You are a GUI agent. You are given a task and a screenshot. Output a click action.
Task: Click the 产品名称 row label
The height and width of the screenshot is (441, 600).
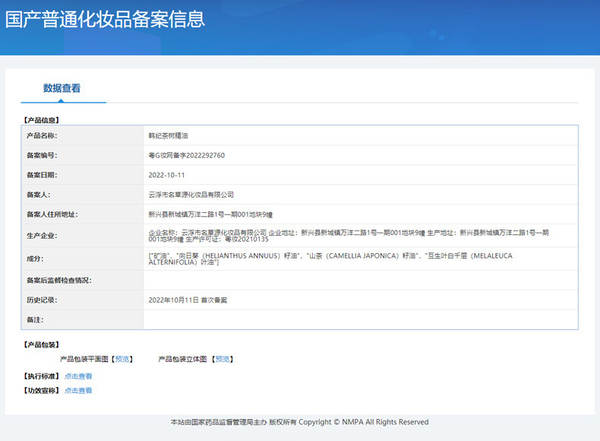(42, 136)
